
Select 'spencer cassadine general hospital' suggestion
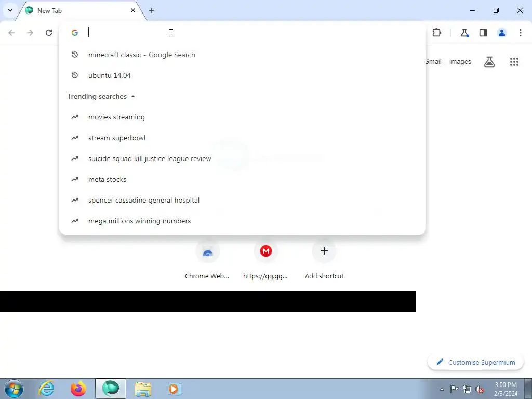tap(243, 200)
